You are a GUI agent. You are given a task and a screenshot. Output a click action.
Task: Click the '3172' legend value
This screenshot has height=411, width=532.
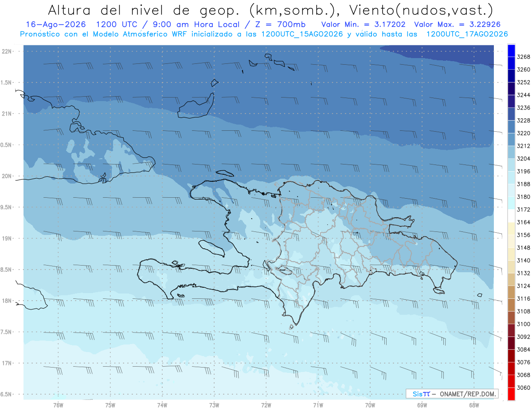click(524, 210)
